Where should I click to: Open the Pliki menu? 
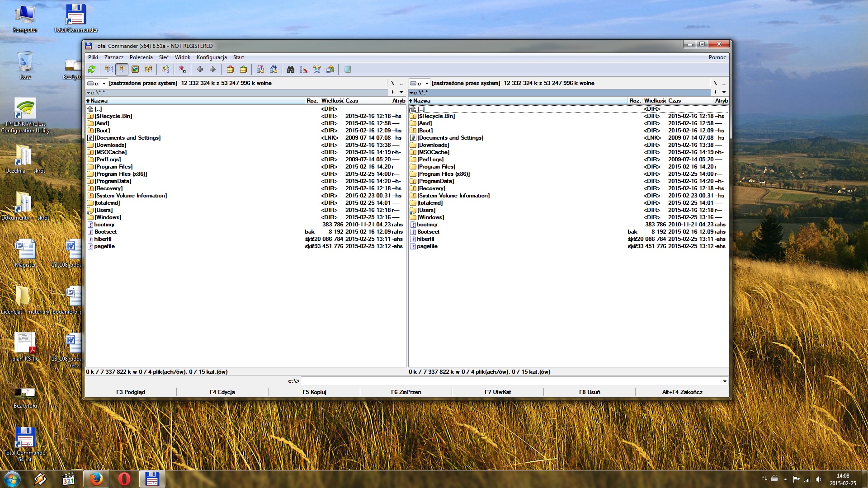click(93, 57)
